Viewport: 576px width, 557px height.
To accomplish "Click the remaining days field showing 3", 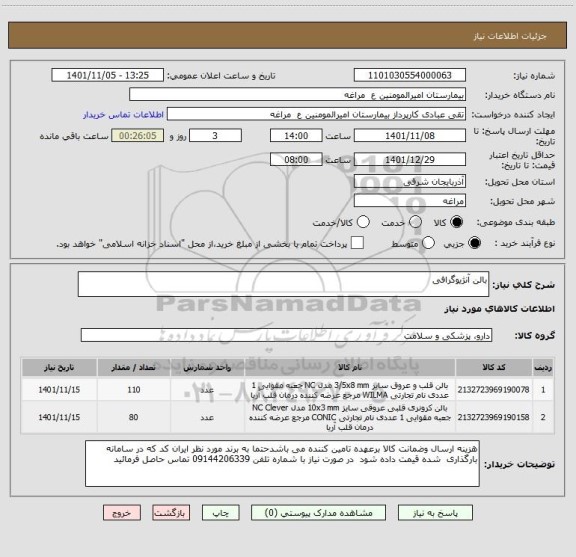I will tap(215, 136).
